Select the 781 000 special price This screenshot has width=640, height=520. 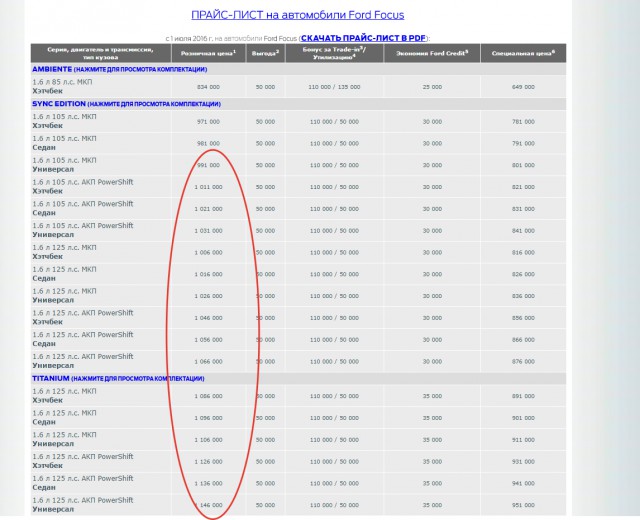click(523, 122)
